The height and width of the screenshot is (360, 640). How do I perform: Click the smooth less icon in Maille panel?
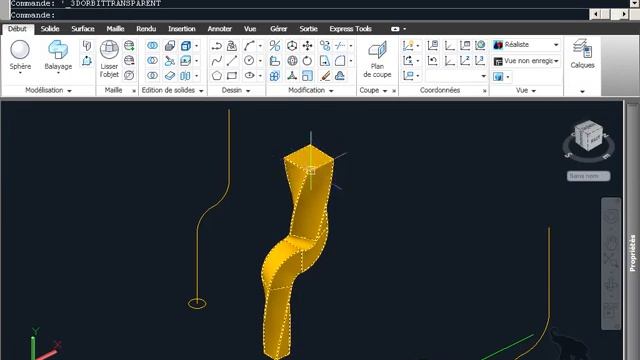(129, 60)
